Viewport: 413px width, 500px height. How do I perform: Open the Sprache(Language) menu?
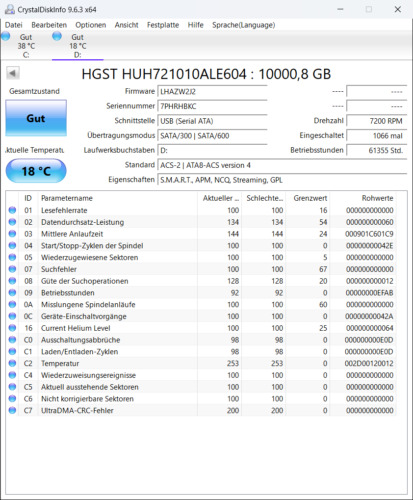(243, 25)
